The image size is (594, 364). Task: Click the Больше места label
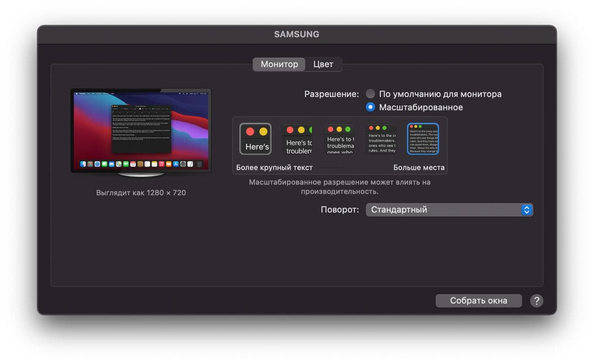pyautogui.click(x=419, y=167)
